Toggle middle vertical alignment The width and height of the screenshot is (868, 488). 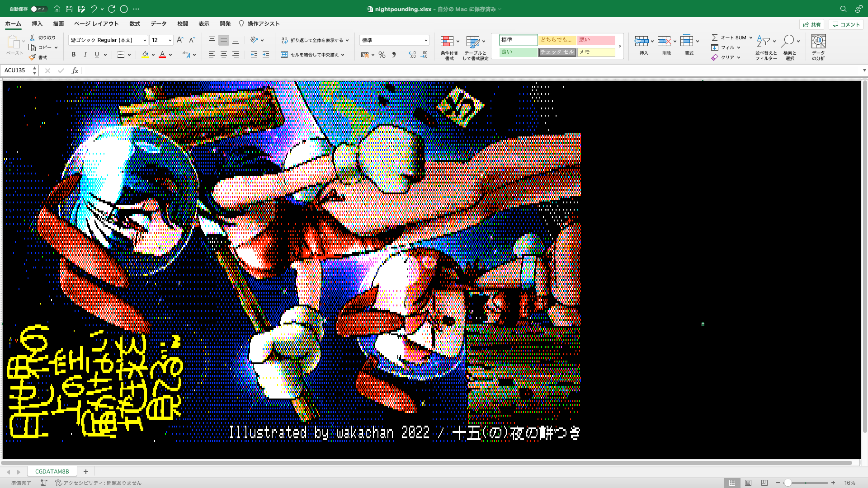point(224,40)
